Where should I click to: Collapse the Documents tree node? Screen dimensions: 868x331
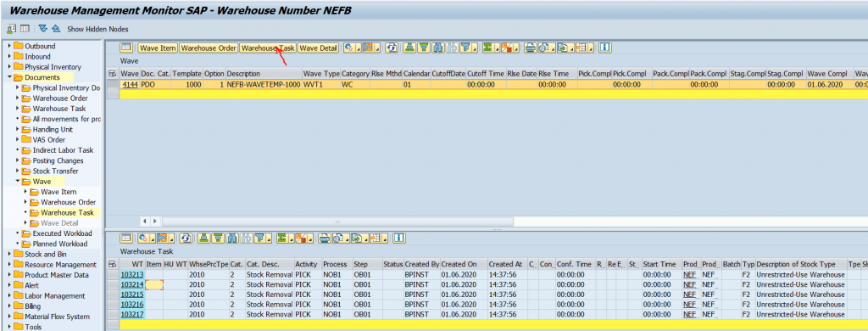coord(9,77)
